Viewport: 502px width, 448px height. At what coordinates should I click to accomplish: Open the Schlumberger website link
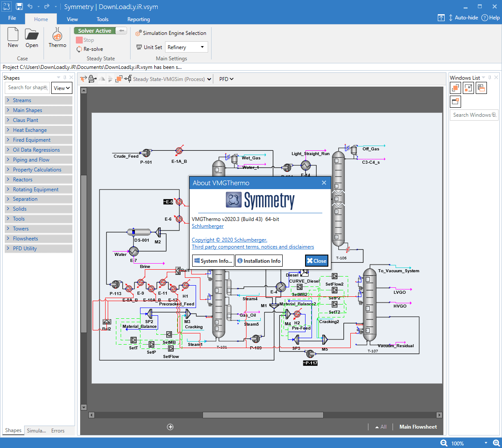click(x=207, y=226)
